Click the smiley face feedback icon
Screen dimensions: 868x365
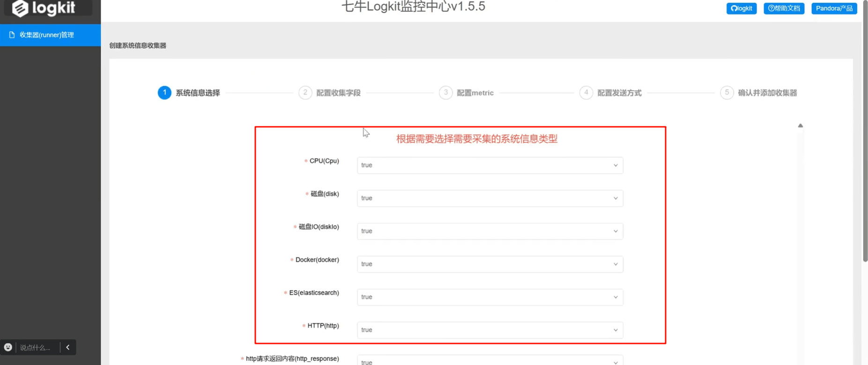pyautogui.click(x=8, y=347)
